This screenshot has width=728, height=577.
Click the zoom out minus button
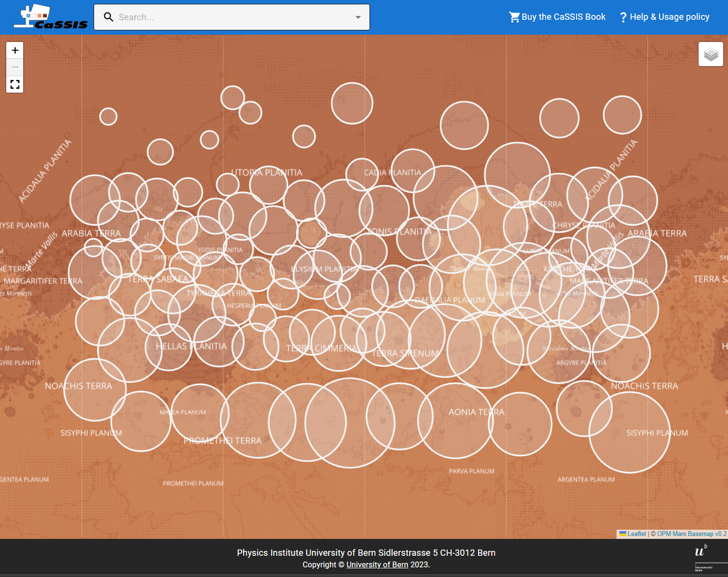[15, 68]
